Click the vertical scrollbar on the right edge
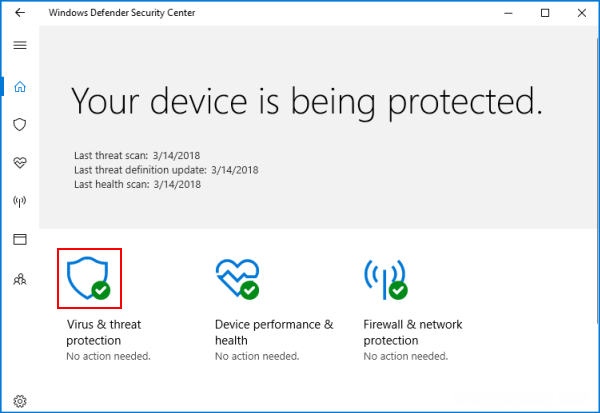Screen dimensions: 600x413 click(598, 180)
